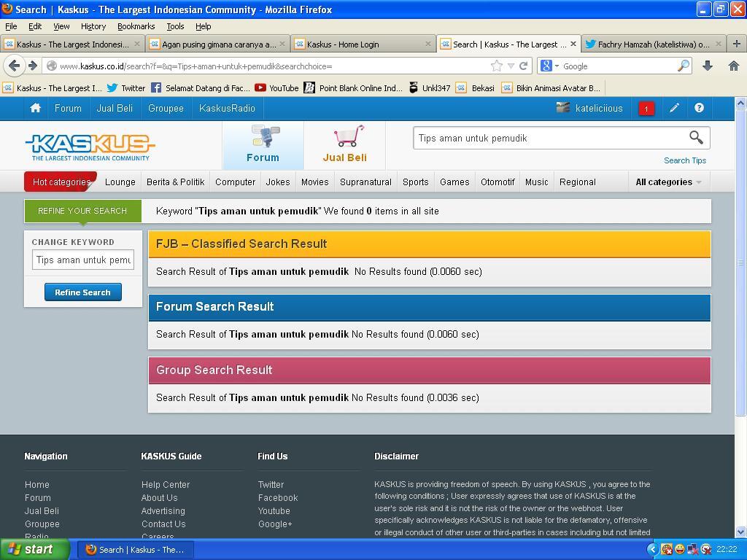This screenshot has width=747, height=560.
Task: Close the 'Agan pusing gimana caranya' tab
Action: [x=282, y=44]
